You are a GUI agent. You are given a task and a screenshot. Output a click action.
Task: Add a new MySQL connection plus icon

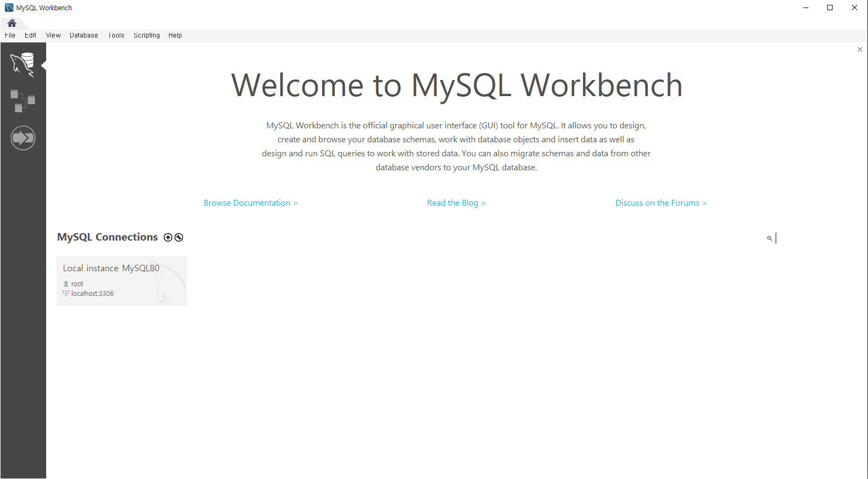pyautogui.click(x=168, y=237)
